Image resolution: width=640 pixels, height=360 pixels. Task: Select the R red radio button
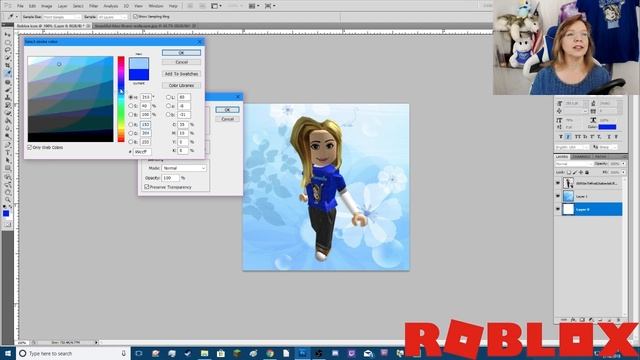131,124
